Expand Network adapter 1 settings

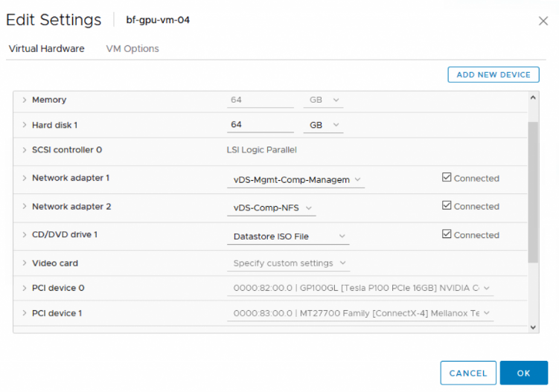coord(25,179)
